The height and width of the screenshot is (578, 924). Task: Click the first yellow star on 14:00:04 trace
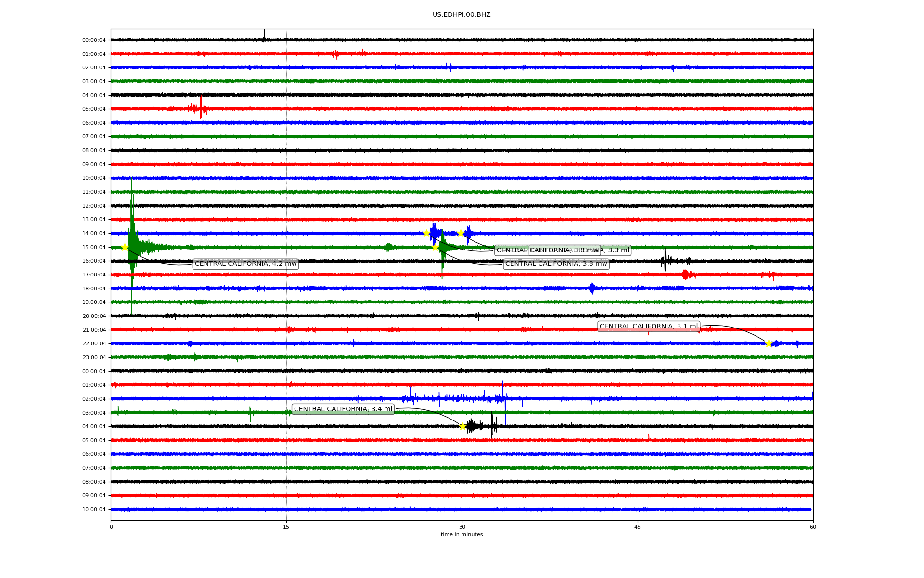(x=426, y=233)
